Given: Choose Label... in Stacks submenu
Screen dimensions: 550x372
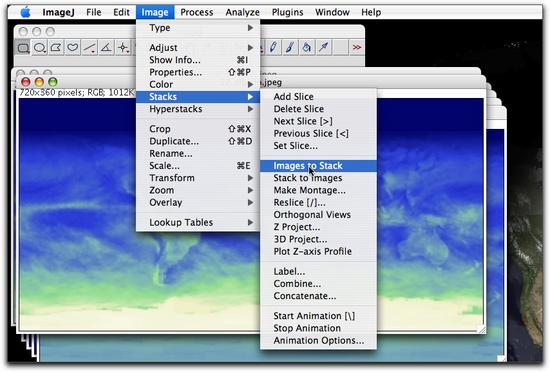Looking at the screenshot, I should [x=318, y=271].
